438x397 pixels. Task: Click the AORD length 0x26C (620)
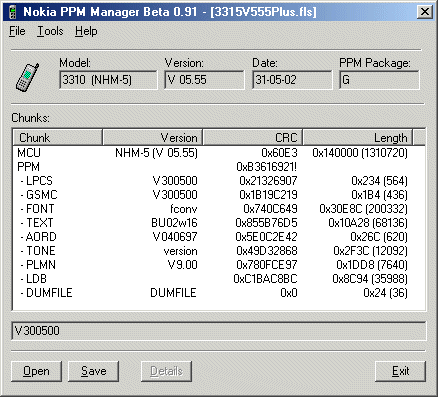[x=379, y=237]
